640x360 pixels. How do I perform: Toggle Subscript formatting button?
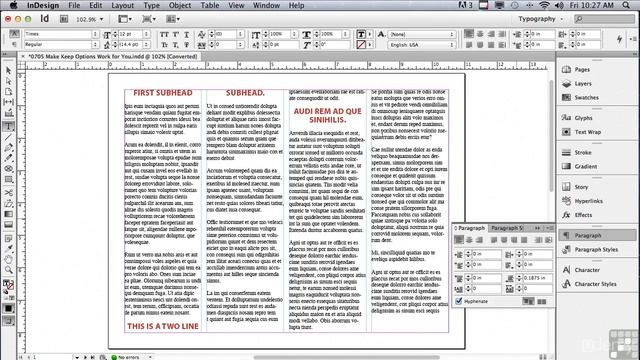point(176,45)
